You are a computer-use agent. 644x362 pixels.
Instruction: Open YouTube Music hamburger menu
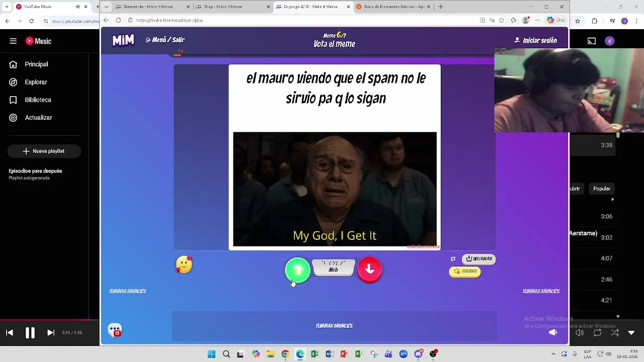click(13, 41)
